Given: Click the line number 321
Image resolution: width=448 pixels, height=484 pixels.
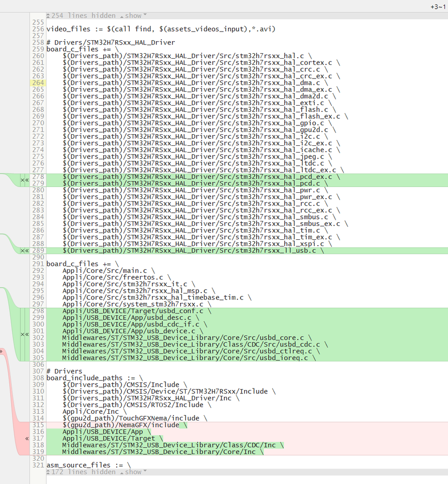Looking at the screenshot, I should click(x=38, y=465).
